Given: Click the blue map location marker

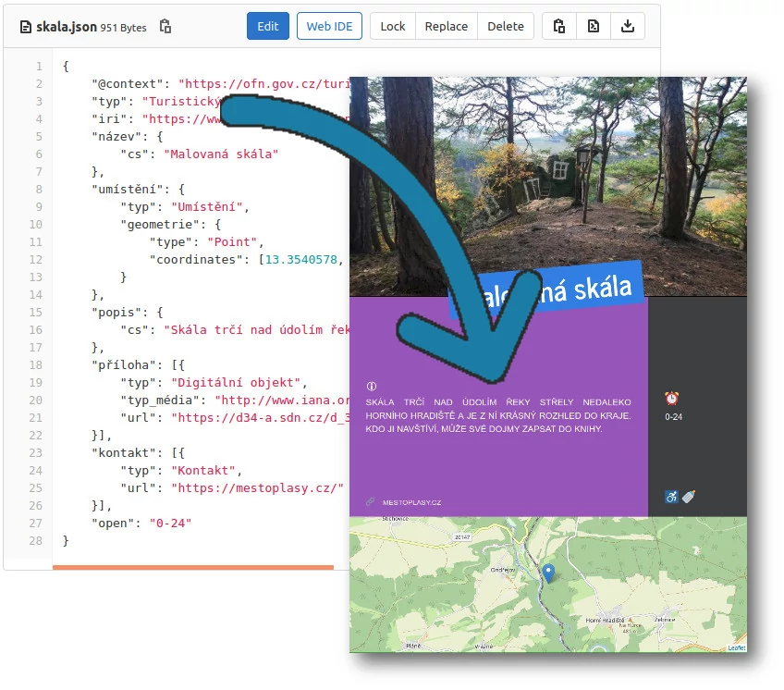Looking at the screenshot, I should (x=548, y=574).
